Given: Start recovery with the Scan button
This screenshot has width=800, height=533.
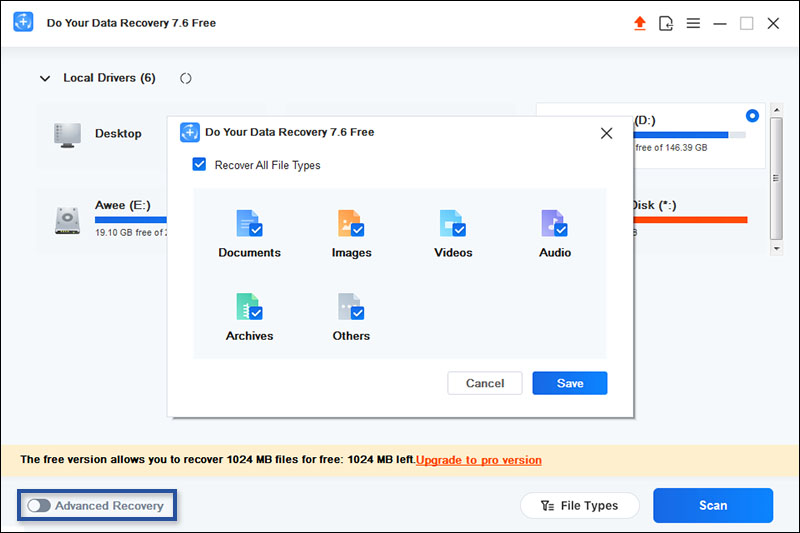Looking at the screenshot, I should [x=713, y=506].
